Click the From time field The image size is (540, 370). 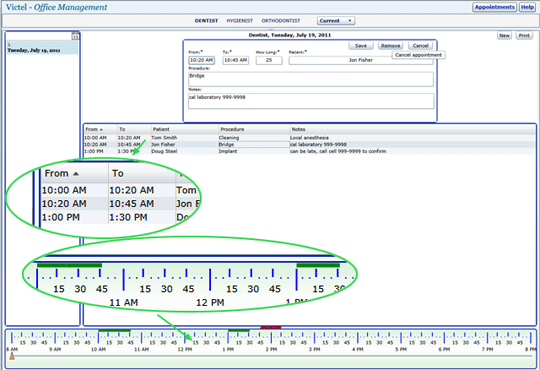pyautogui.click(x=201, y=60)
